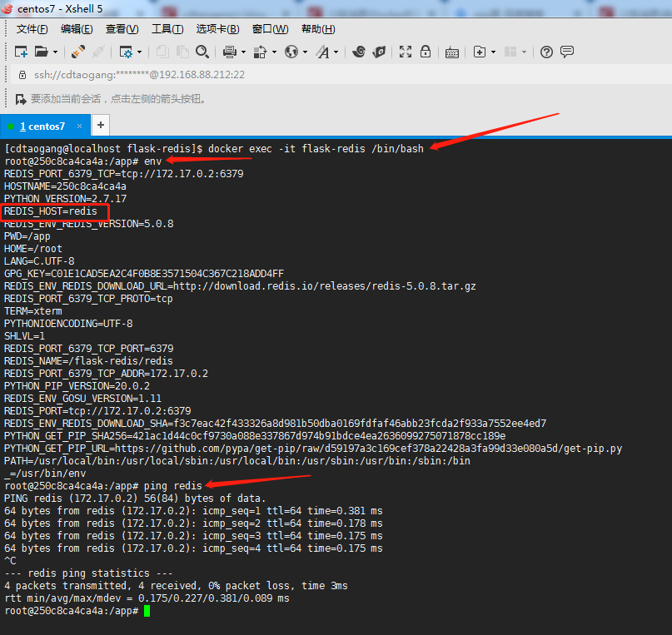Click the 'LANG=C.UTF-8' line

(39, 261)
